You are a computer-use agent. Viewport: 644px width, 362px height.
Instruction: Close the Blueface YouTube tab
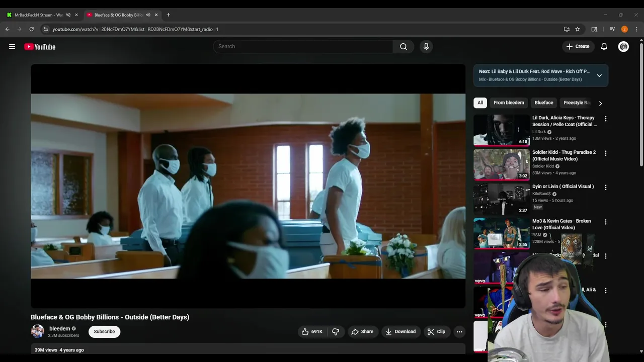coord(156,15)
